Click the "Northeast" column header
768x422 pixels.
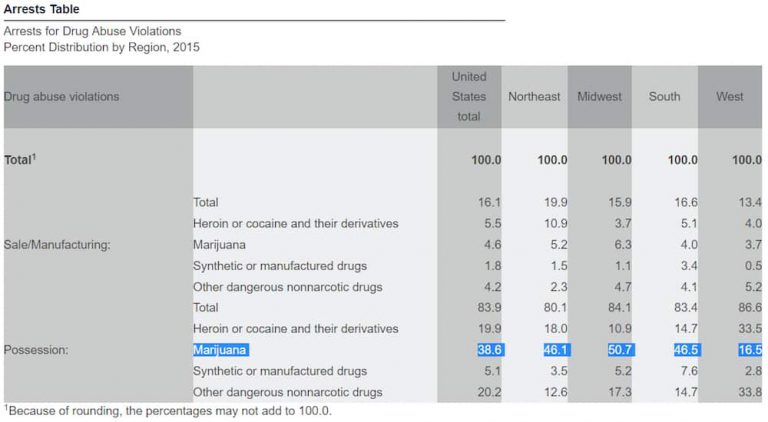[534, 97]
